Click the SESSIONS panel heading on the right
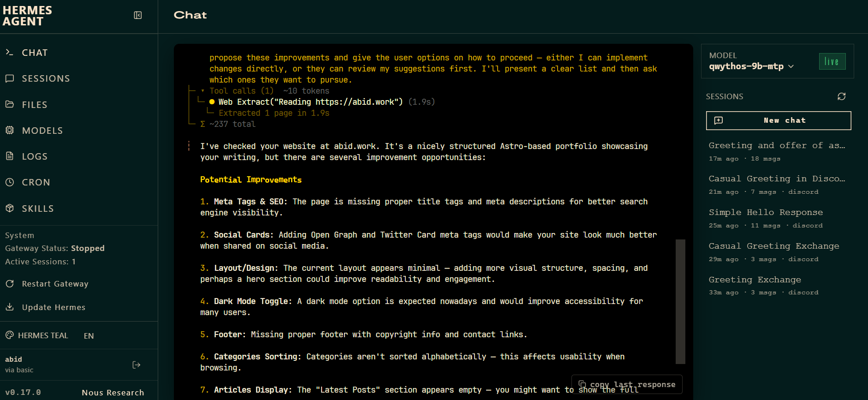The image size is (868, 400). [725, 96]
